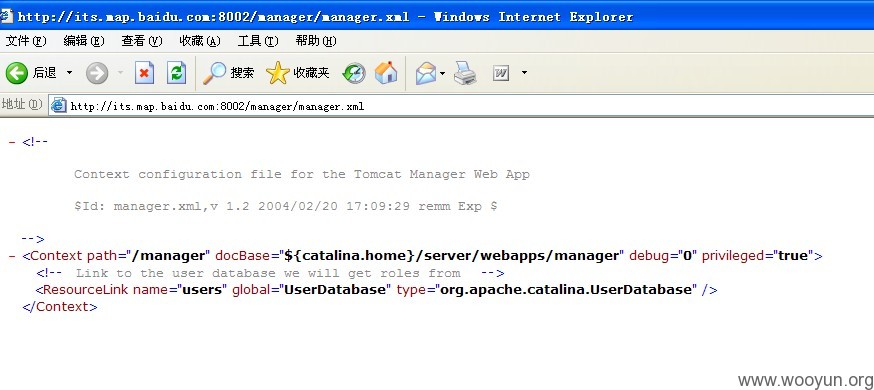
Task: Click the debug "0" attribute value
Action: 687,256
